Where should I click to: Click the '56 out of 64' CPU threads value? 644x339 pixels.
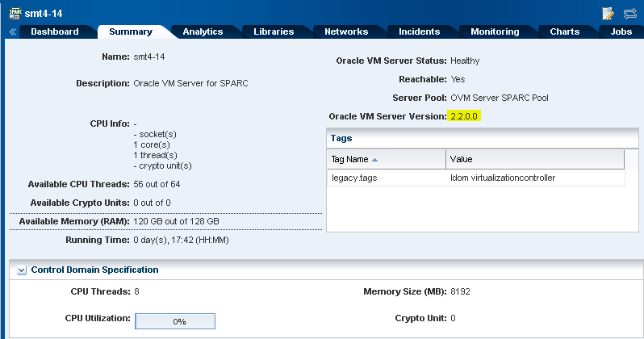(157, 184)
